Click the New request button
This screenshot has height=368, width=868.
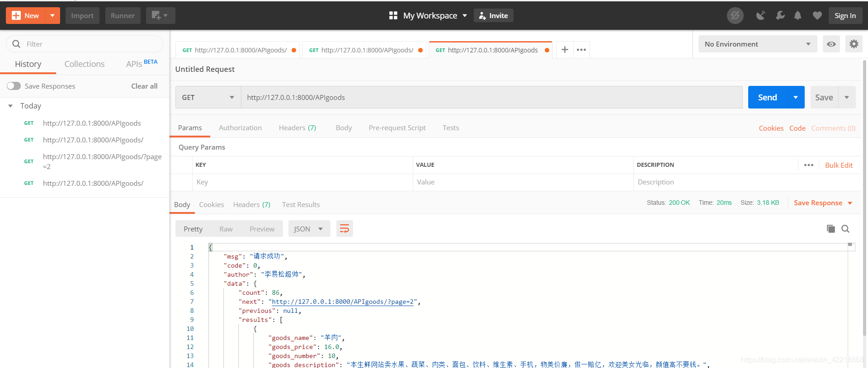coord(25,15)
